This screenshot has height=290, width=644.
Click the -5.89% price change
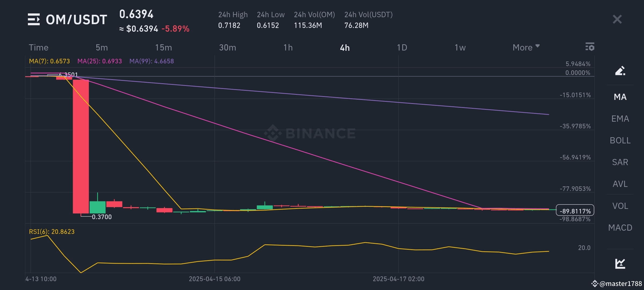(175, 29)
